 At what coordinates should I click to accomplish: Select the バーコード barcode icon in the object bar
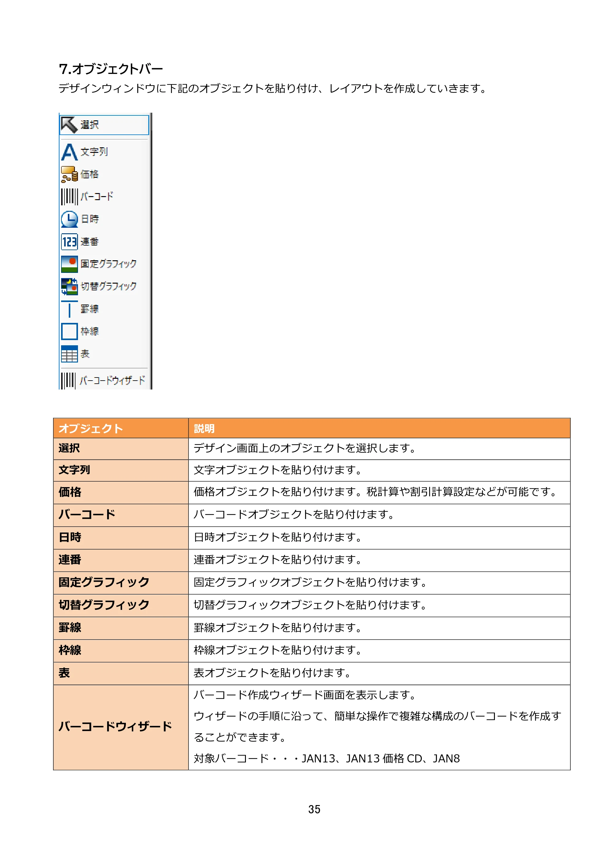pos(69,196)
